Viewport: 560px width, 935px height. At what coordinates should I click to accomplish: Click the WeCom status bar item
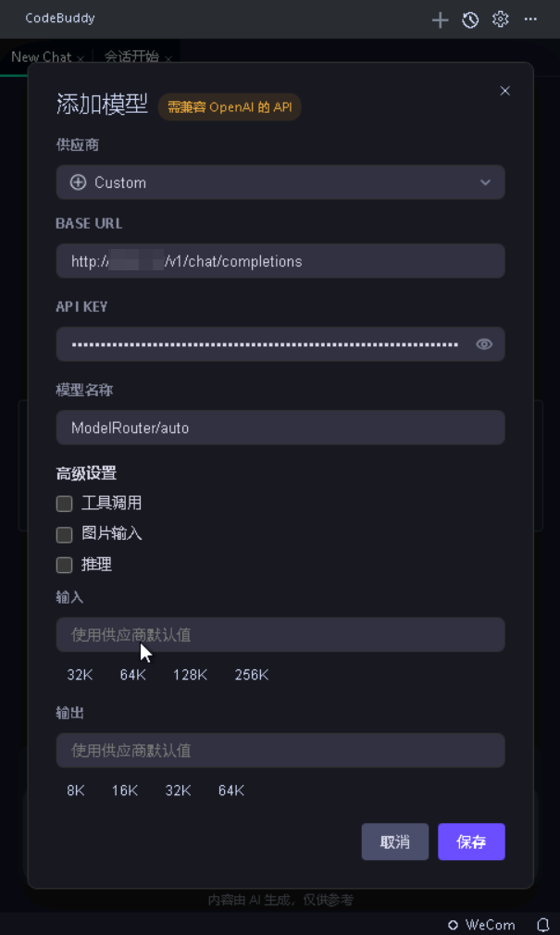(x=481, y=925)
